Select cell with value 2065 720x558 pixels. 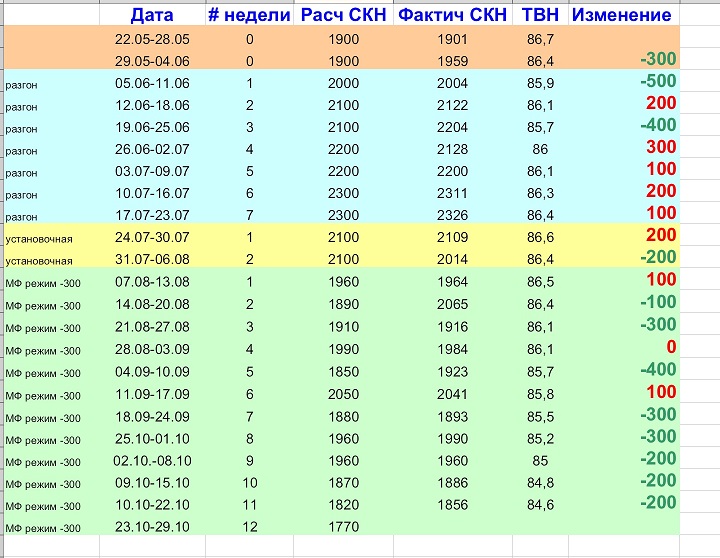(453, 304)
